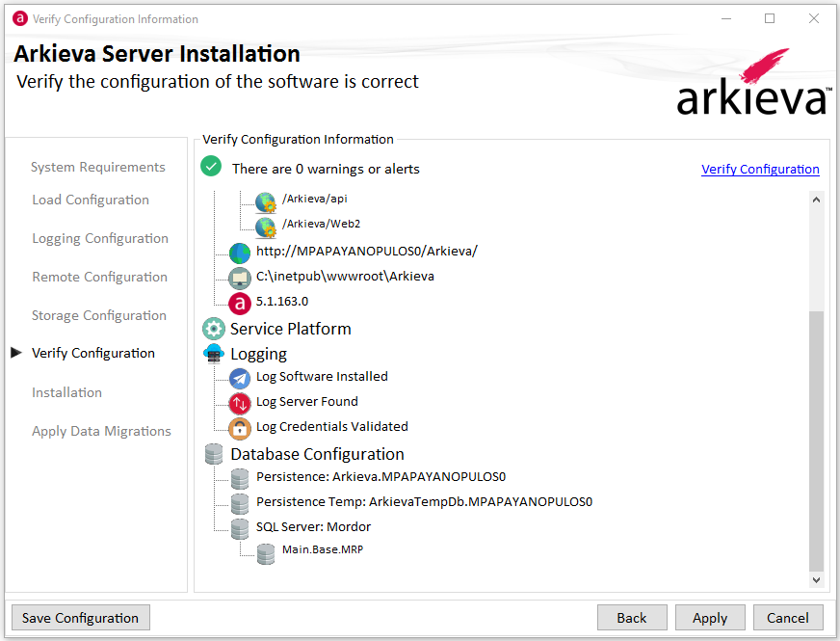The image size is (840, 641).
Task: Click the globe icon beside /Arkieva/Web2
Action: tap(265, 227)
